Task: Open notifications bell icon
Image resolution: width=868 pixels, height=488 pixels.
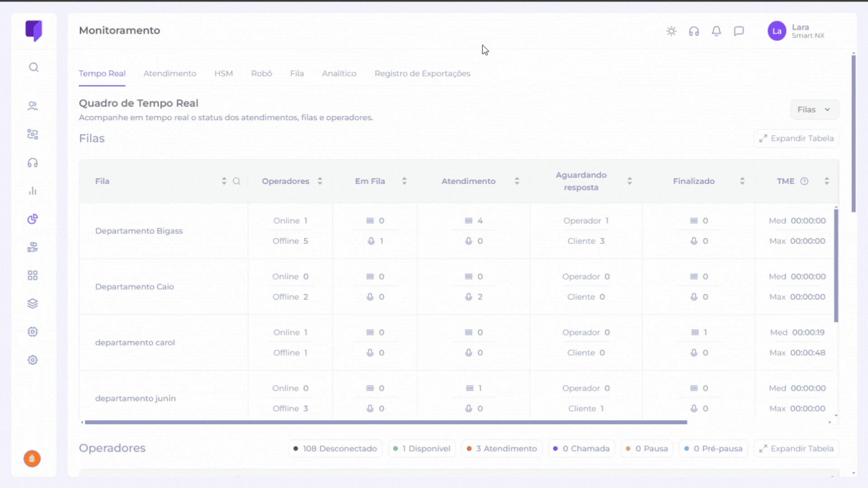Action: 717,31
